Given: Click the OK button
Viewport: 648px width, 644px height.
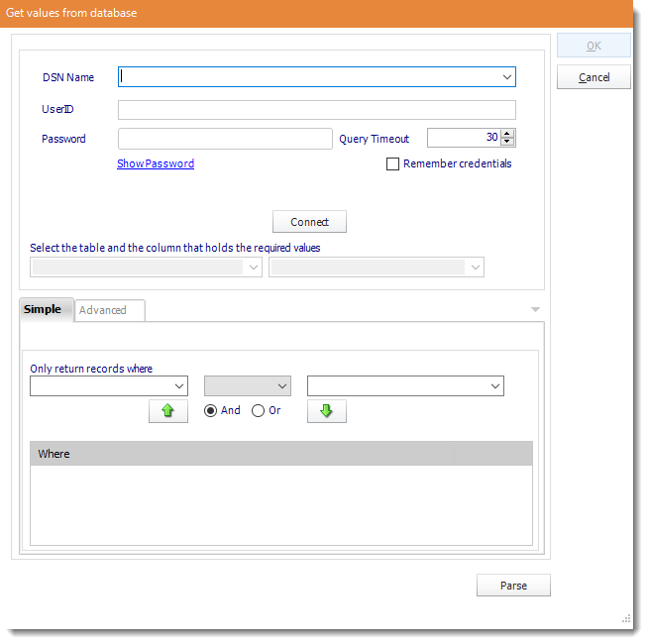Looking at the screenshot, I should click(x=594, y=46).
